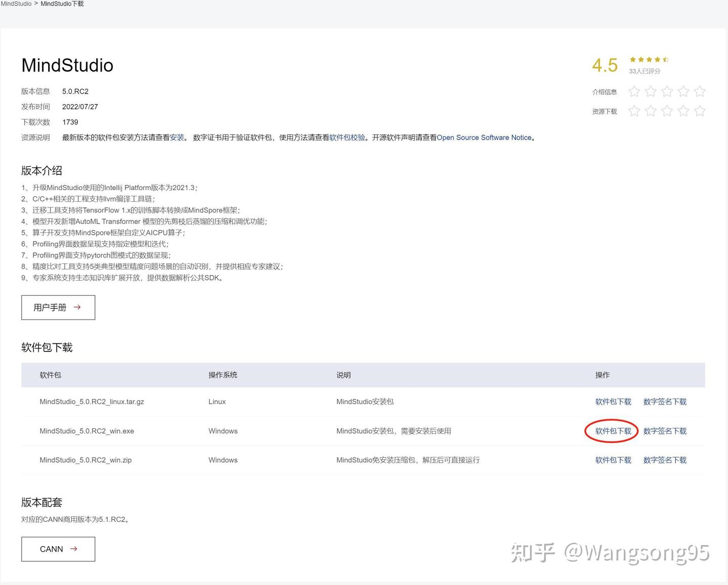Viewport: 728px width, 585px height.
Task: Select the first star under 介绍信息 rating
Action: pos(634,92)
